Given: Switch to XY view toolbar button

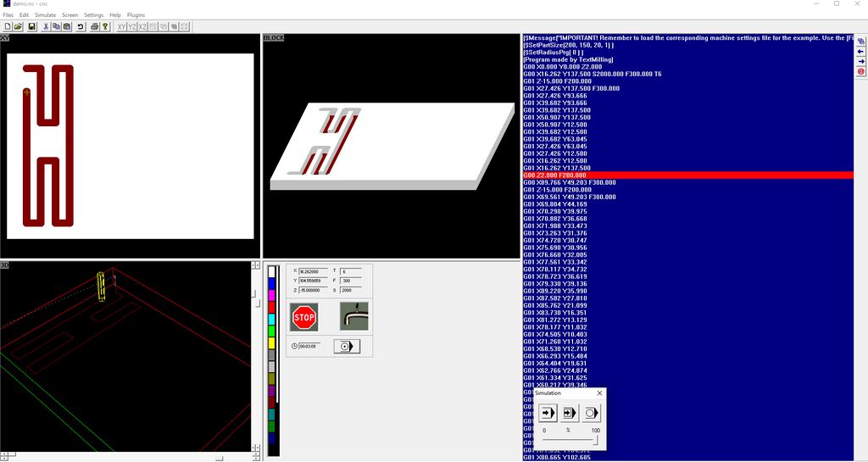Looking at the screenshot, I should (121, 26).
